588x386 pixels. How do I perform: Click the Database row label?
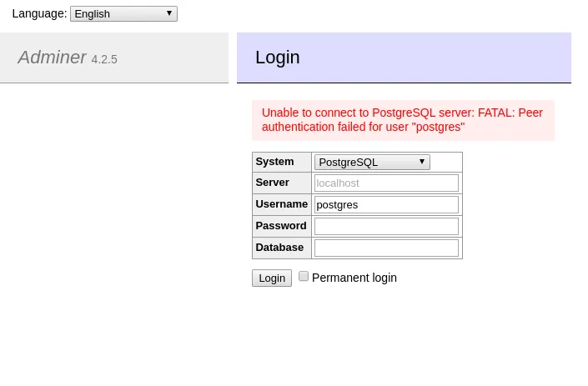pos(279,248)
